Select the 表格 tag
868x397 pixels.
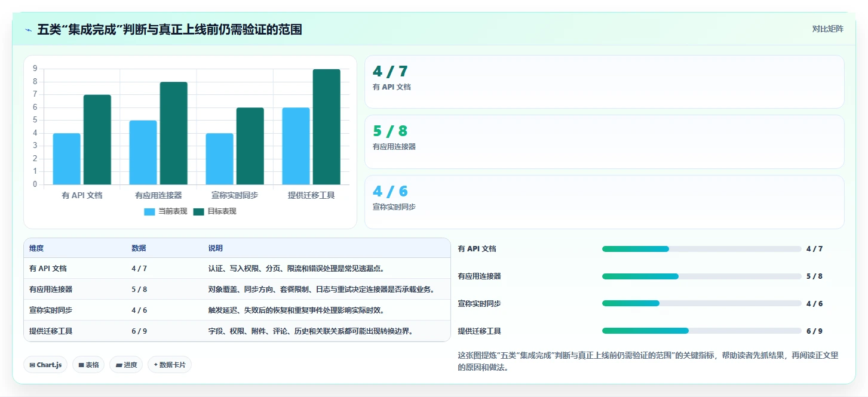click(x=88, y=365)
